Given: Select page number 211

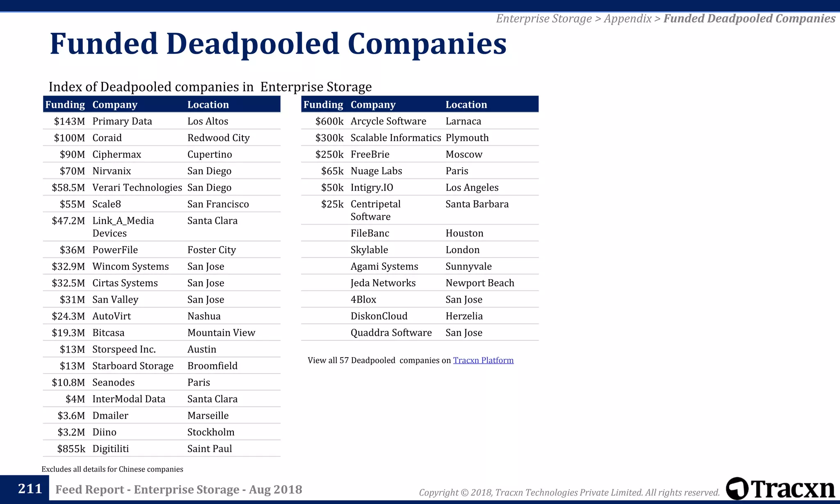Looking at the screenshot, I should point(30,489).
